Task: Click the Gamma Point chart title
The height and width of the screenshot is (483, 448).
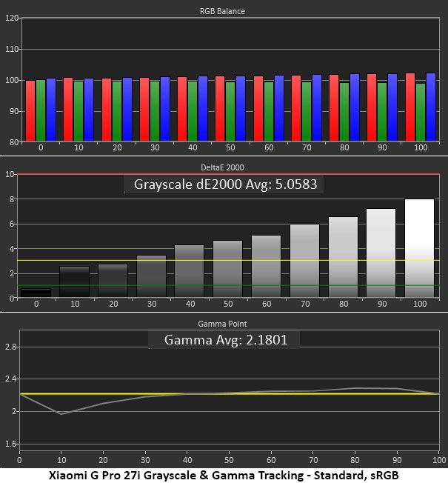Action: click(x=222, y=324)
